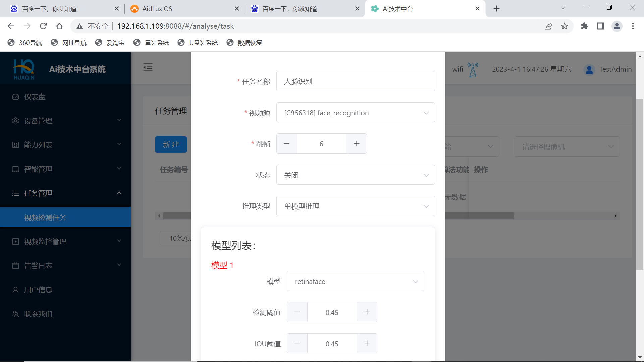
Task: Decrease 跳帧 value with minus button
Action: tap(286, 144)
